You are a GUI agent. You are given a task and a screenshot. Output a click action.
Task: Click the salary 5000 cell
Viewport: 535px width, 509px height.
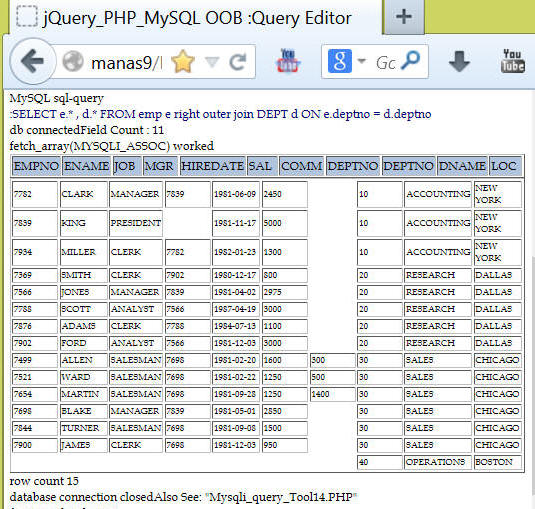(x=285, y=223)
